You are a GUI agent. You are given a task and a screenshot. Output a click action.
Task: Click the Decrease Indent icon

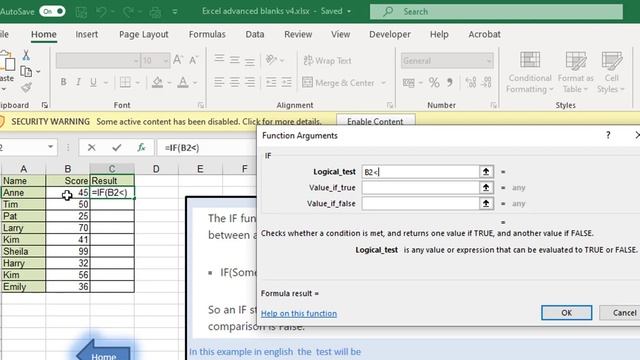271,82
